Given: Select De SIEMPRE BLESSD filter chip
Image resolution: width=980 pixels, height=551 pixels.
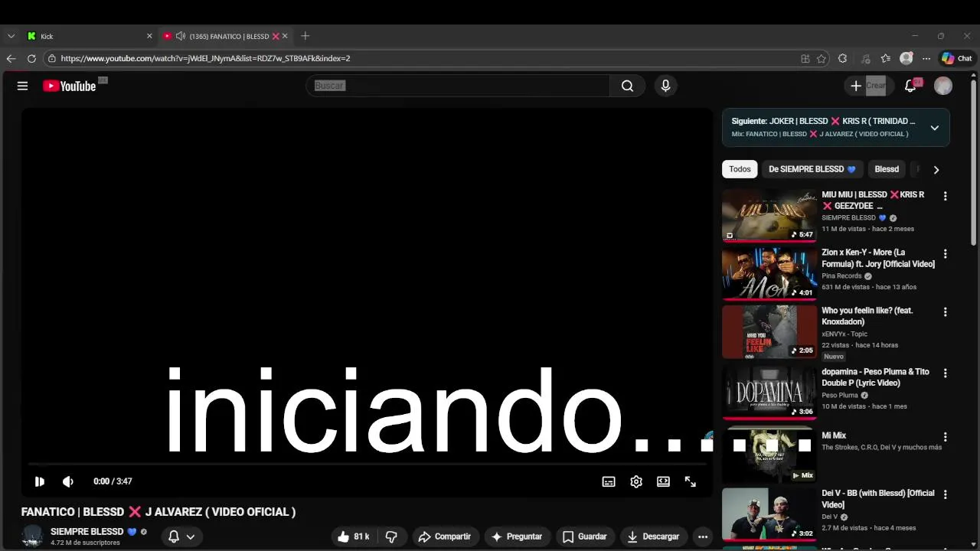Looking at the screenshot, I should tap(812, 169).
